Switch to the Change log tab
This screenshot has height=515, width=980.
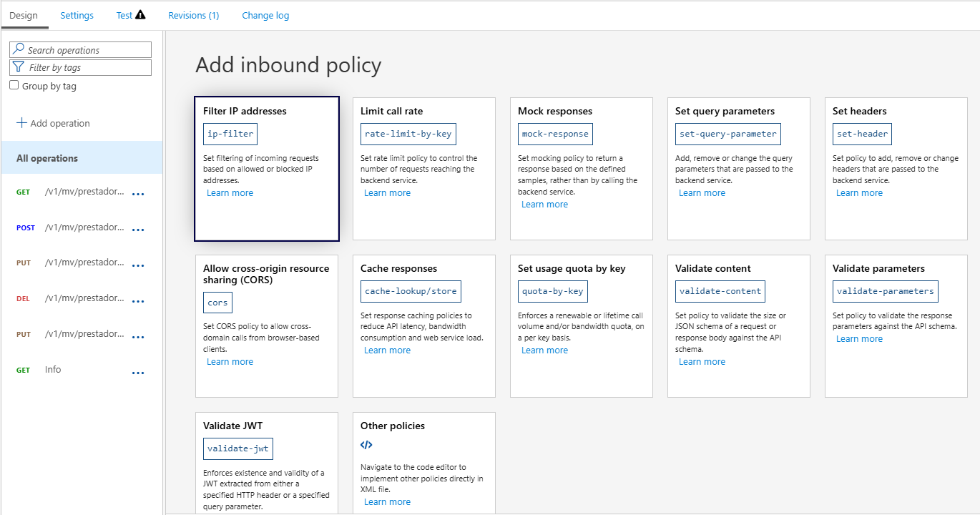pos(265,15)
